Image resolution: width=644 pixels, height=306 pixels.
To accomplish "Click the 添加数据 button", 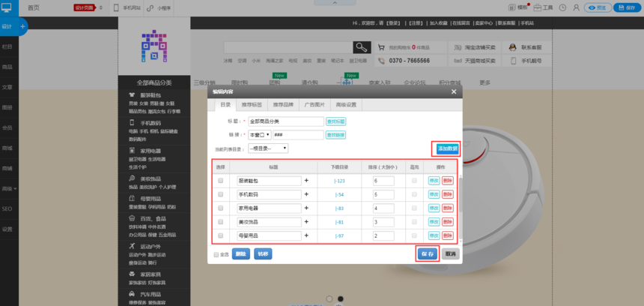I will click(447, 148).
